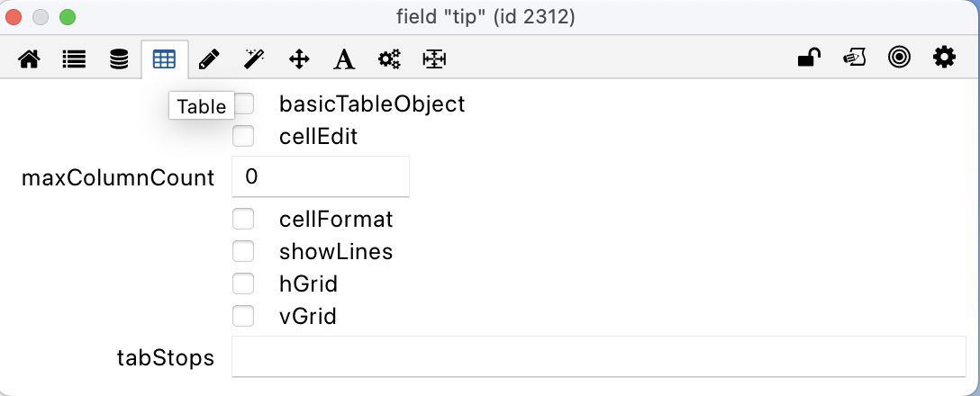Image resolution: width=980 pixels, height=396 pixels.
Task: Tick the cellEdit checkbox
Action: 243,137
